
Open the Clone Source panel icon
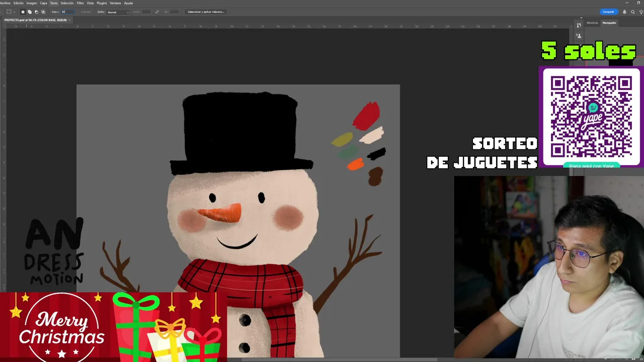[x=579, y=36]
